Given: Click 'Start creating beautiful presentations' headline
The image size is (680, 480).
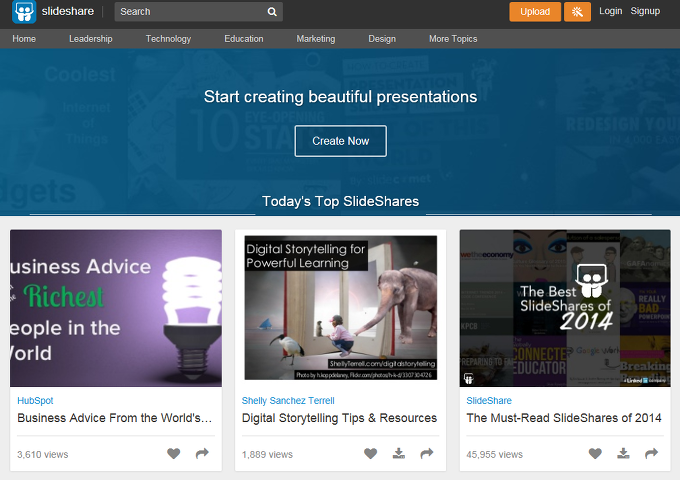Looking at the screenshot, I should (x=340, y=97).
